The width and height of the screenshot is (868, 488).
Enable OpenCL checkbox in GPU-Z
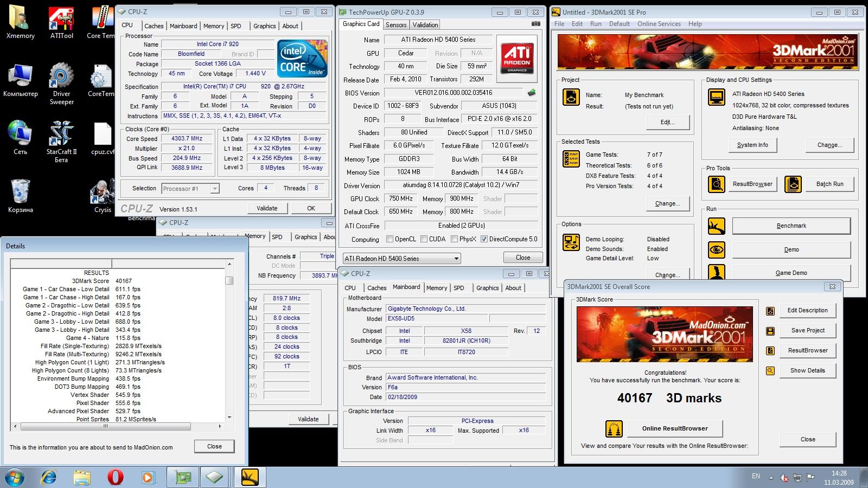(x=390, y=239)
